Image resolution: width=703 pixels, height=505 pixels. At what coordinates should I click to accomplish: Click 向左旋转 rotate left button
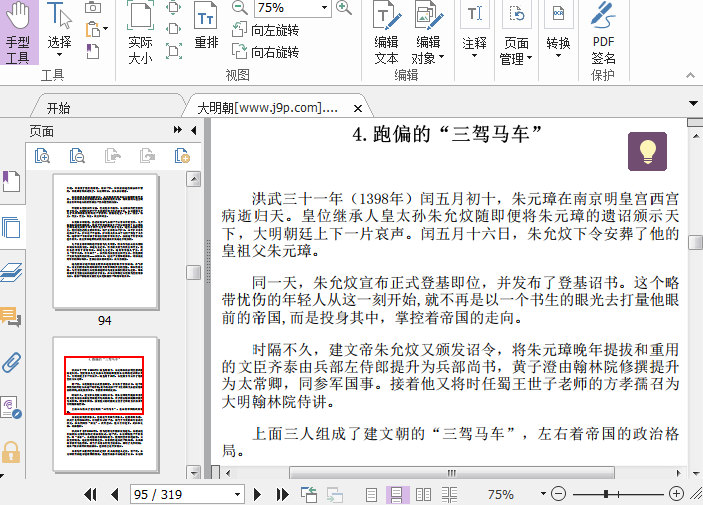[266, 30]
